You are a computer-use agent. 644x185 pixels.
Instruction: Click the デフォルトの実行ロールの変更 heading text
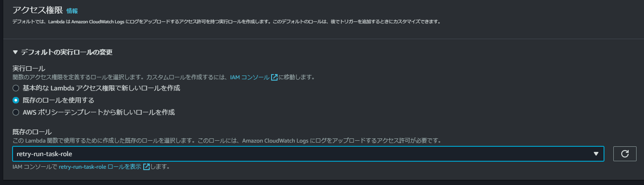pyautogui.click(x=67, y=52)
